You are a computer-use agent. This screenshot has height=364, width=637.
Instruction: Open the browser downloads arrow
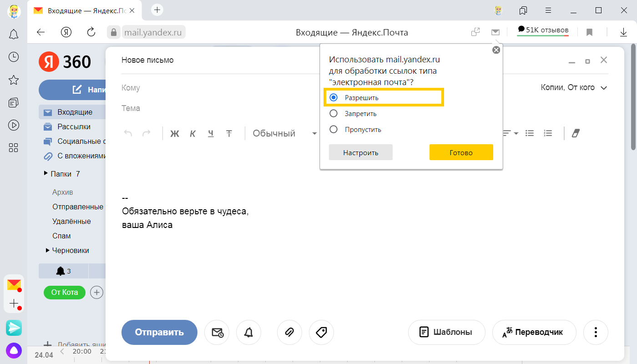coord(623,32)
